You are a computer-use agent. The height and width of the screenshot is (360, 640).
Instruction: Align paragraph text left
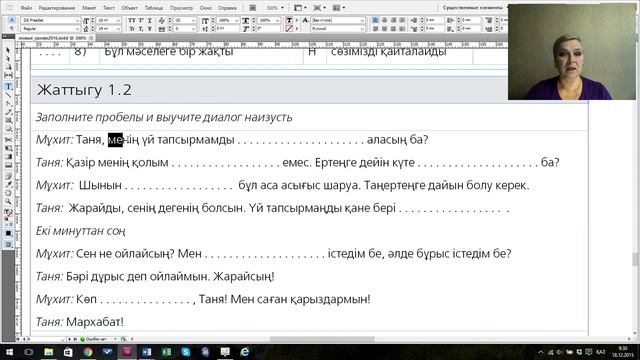point(376,20)
